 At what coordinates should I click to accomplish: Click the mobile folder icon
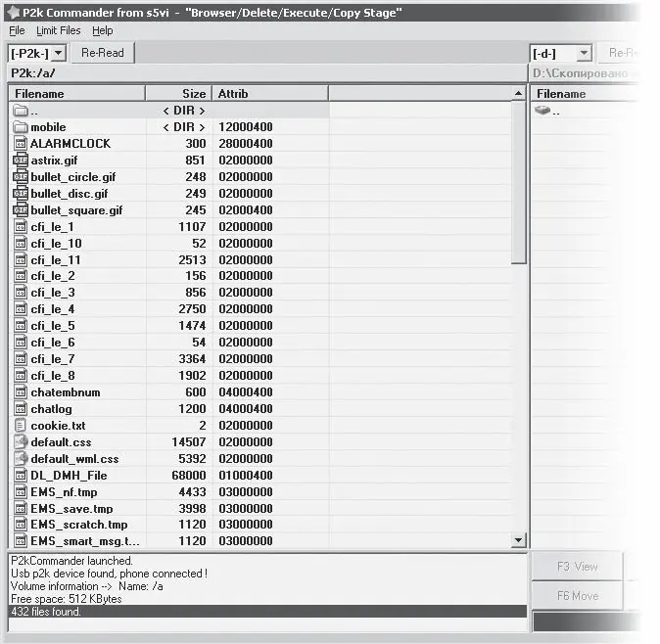click(x=21, y=127)
